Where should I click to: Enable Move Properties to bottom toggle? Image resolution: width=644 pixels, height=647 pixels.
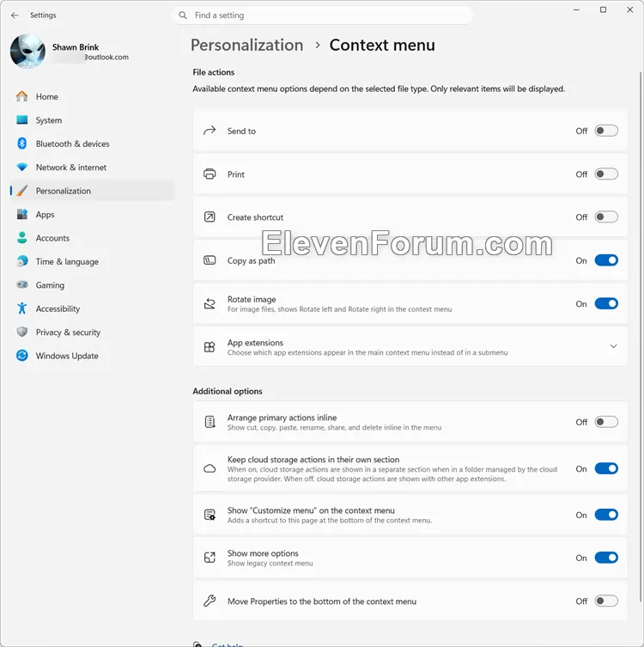[606, 601]
